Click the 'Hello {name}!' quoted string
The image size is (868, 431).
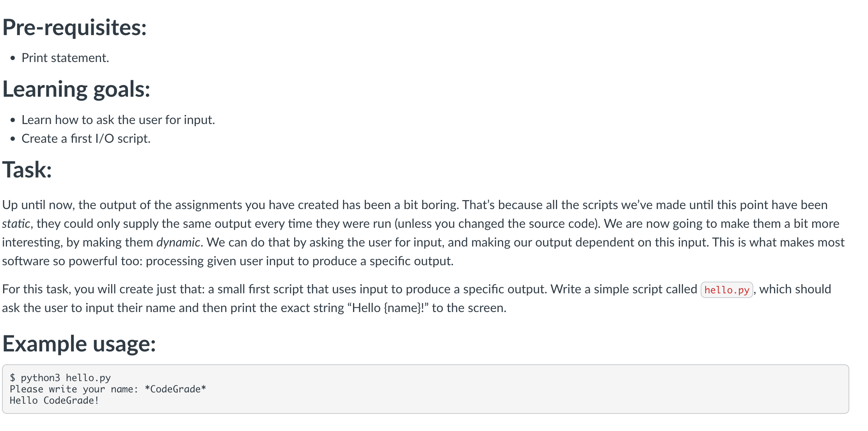pos(387,308)
